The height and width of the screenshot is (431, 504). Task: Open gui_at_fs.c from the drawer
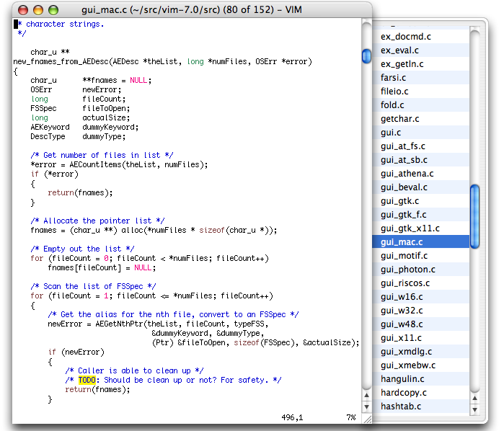click(420, 146)
